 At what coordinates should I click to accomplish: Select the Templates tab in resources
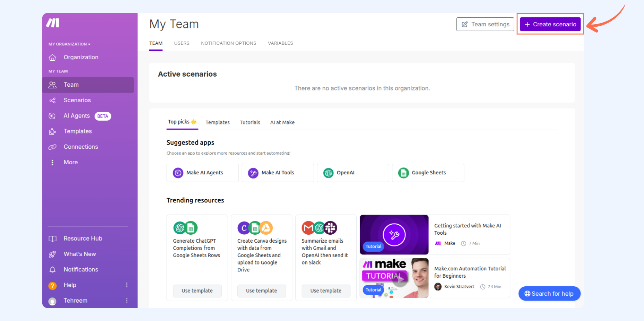[x=218, y=122]
